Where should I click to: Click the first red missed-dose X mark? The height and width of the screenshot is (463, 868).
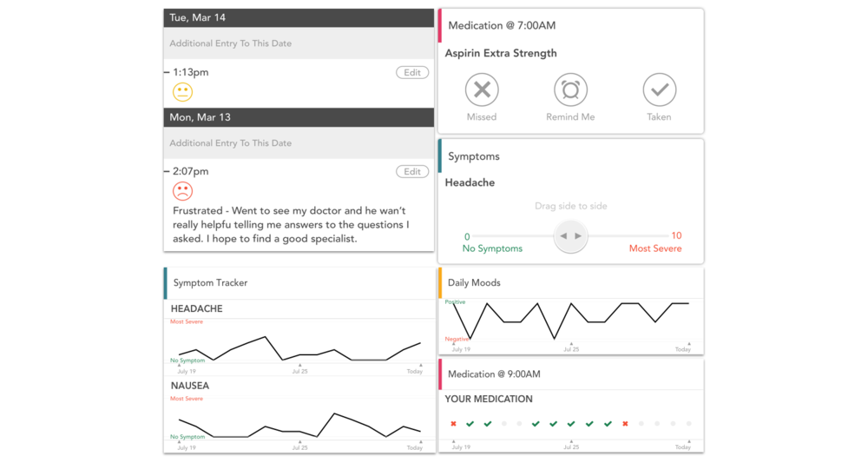(453, 424)
